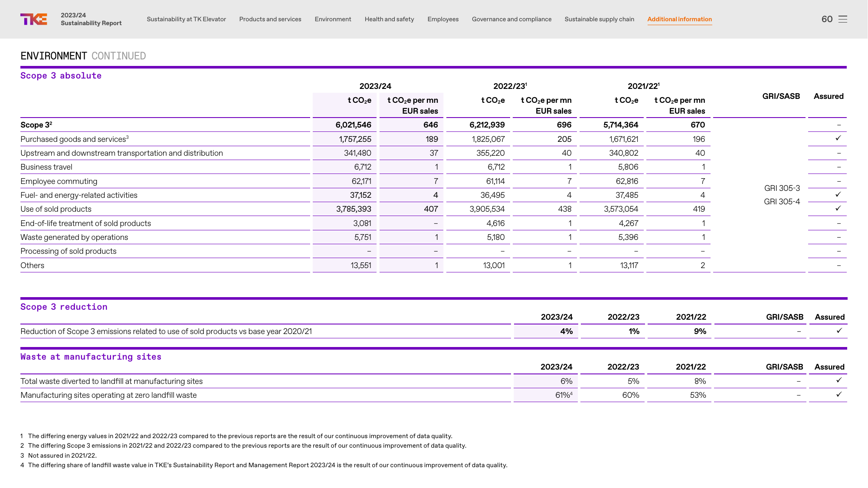The image size is (868, 488).
Task: Open Sustainable supply chain section
Action: [599, 19]
